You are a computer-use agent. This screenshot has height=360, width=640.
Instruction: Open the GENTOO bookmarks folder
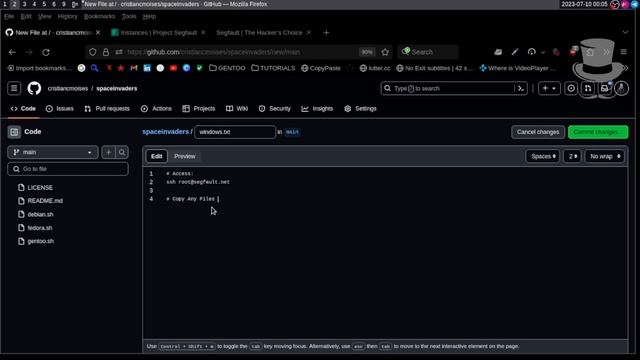227,68
